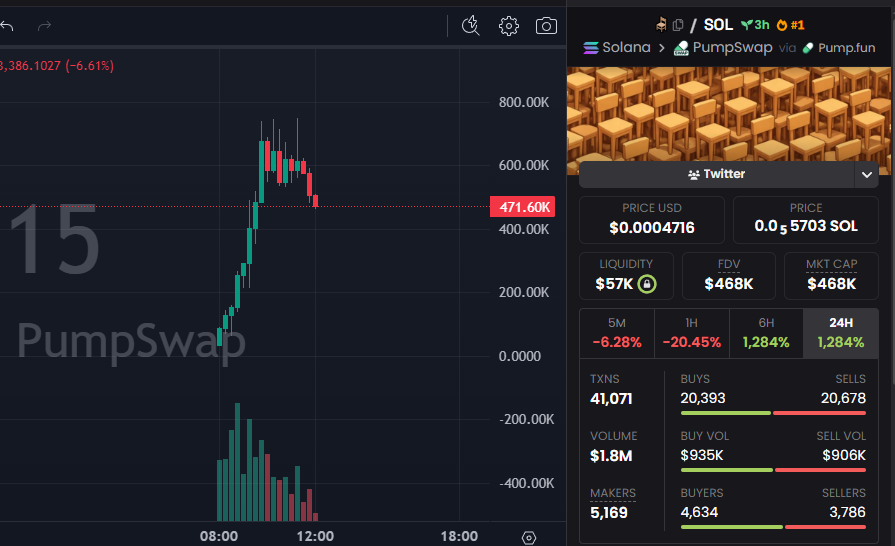Click the #1 trending flame badge
The height and width of the screenshot is (546, 895).
[x=791, y=25]
